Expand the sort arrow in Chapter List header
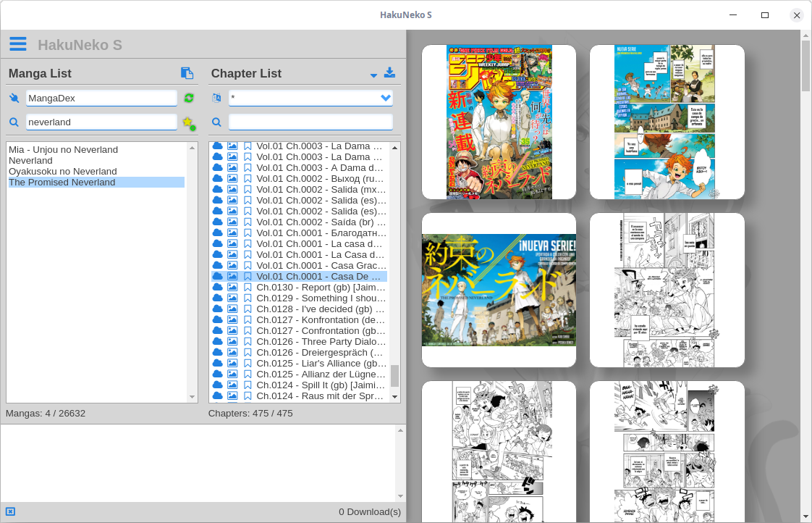Screen dimensions: 812x523 (x=373, y=74)
